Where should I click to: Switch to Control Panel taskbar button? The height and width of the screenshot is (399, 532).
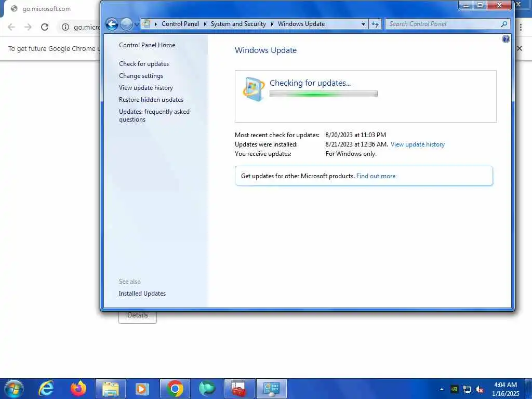(271, 389)
